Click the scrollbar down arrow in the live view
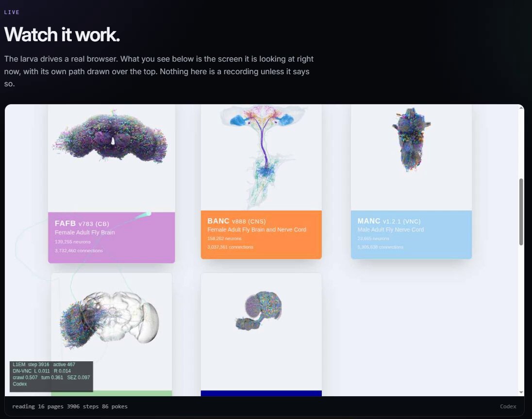Viewport: 532px width, 419px height. [521, 392]
